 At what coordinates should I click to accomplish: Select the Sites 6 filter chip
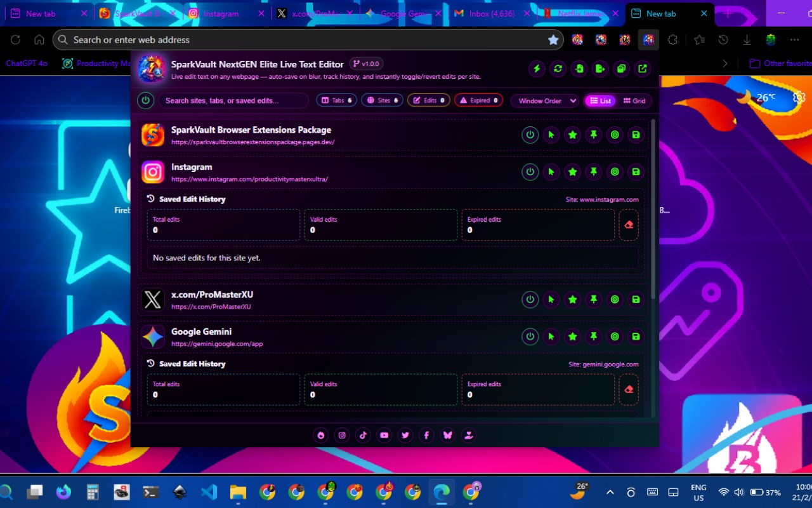pos(383,100)
